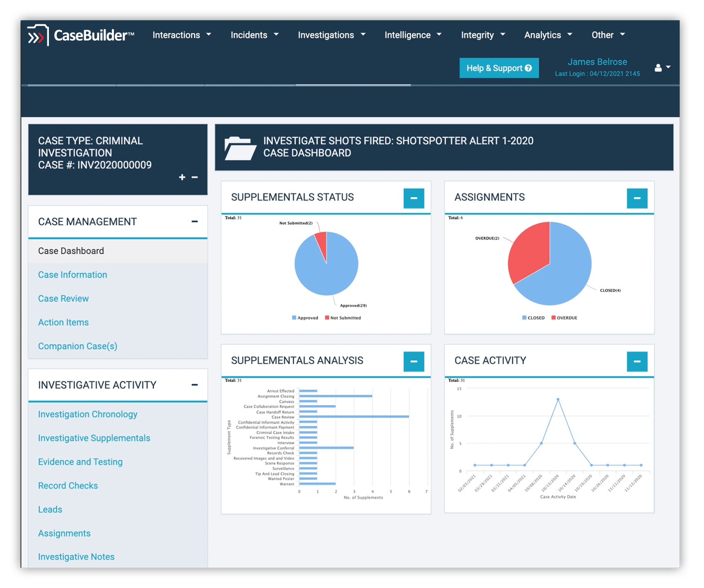Screen dimensions: 704x588
Task: Open the user profile account icon
Action: click(x=659, y=68)
